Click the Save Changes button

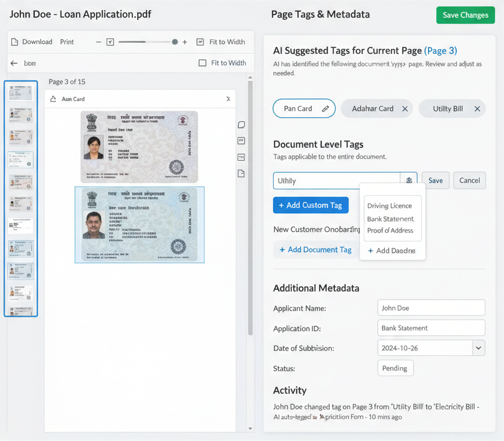tap(465, 15)
